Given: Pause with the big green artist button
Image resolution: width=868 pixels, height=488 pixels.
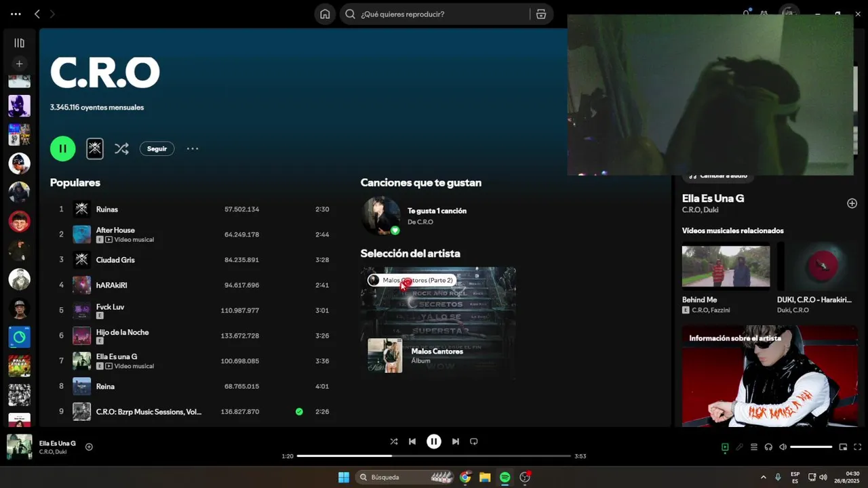Looking at the screenshot, I should click(x=62, y=148).
